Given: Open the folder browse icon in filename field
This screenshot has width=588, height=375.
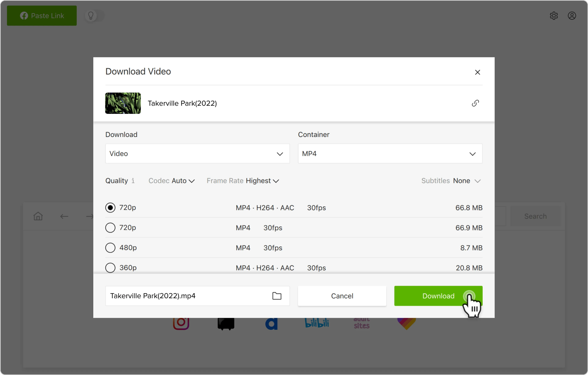Looking at the screenshot, I should click(277, 296).
